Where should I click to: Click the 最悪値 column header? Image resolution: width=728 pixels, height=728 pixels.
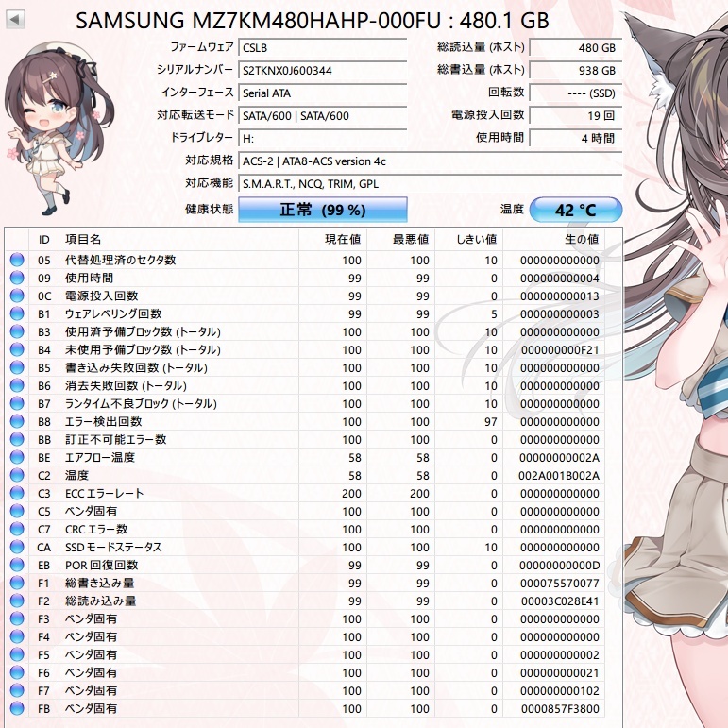[x=400, y=240]
